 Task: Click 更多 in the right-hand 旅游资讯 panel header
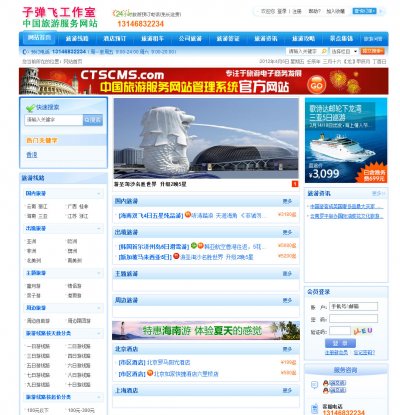coord(377,193)
